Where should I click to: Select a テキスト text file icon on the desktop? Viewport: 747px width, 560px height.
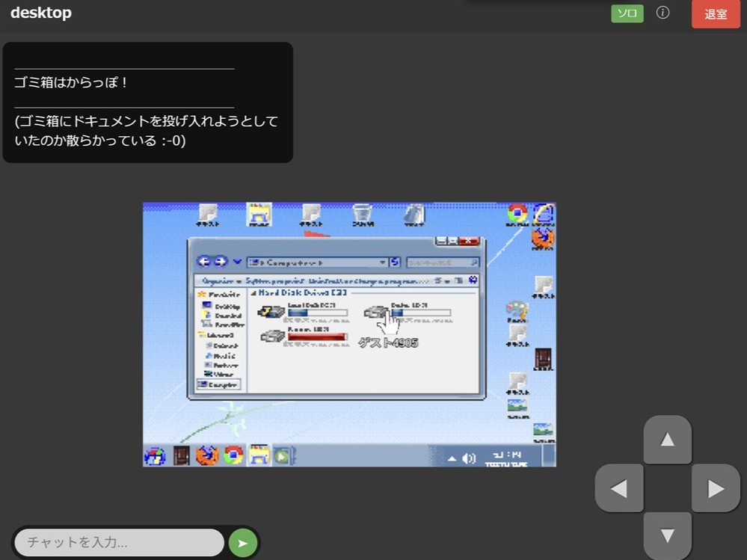pyautogui.click(x=207, y=212)
